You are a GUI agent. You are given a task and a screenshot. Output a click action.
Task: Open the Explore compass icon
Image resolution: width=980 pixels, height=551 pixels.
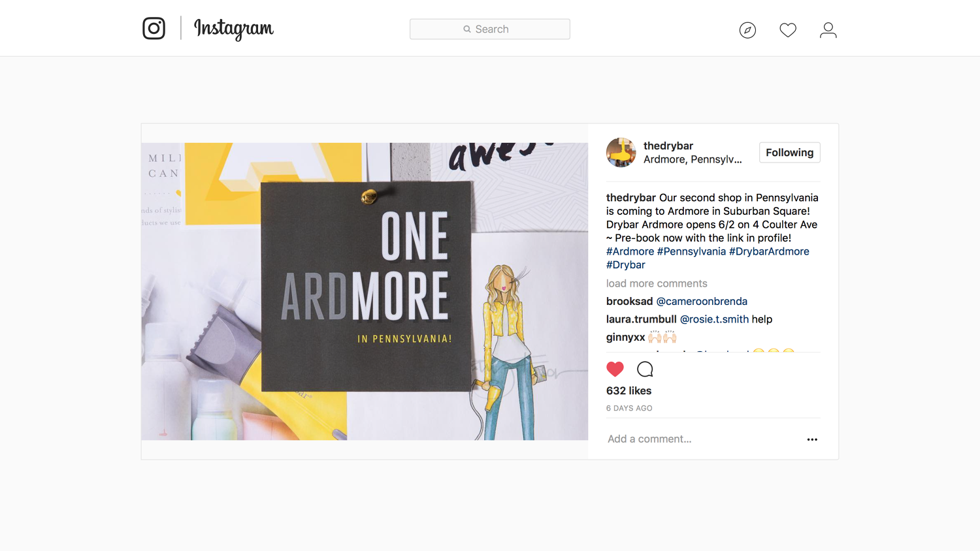(747, 30)
